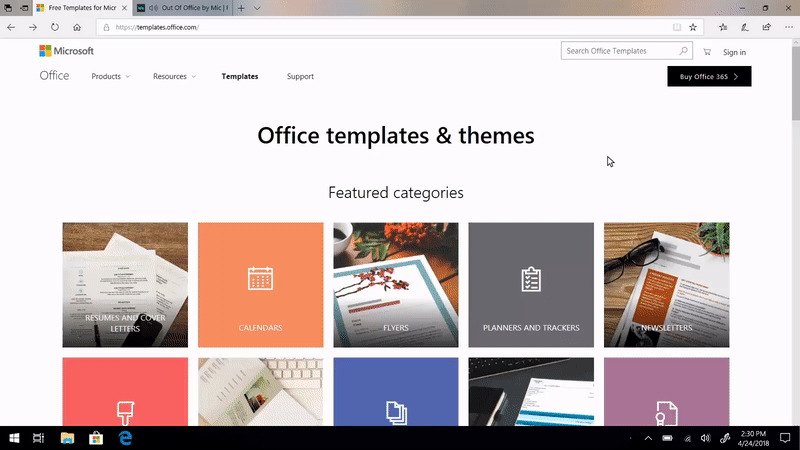This screenshot has width=800, height=450.
Task: Open the tile with dark notebook photo
Action: [531, 392]
